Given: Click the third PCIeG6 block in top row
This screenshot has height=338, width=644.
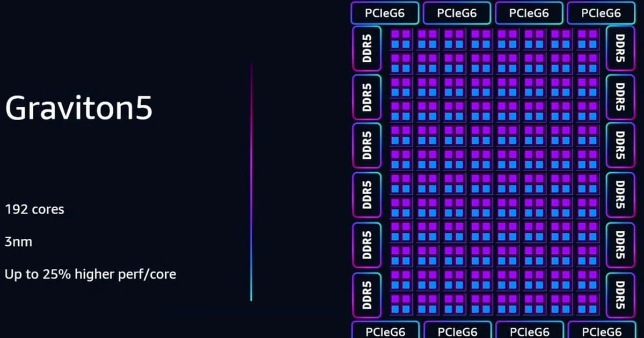Looking at the screenshot, I should 529,13.
